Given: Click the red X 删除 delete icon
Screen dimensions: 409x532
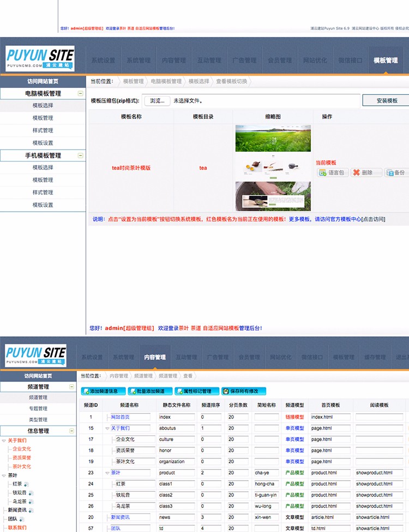Looking at the screenshot, I should click(356, 173).
